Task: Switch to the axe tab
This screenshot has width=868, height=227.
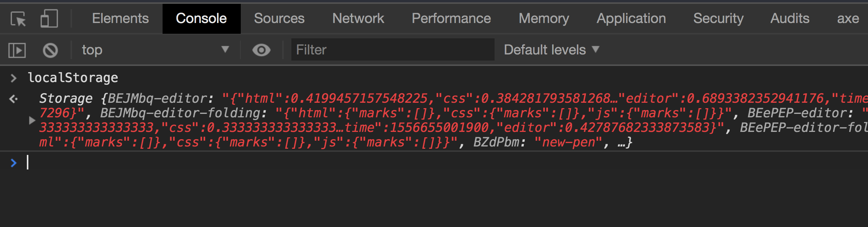Action: [848, 18]
